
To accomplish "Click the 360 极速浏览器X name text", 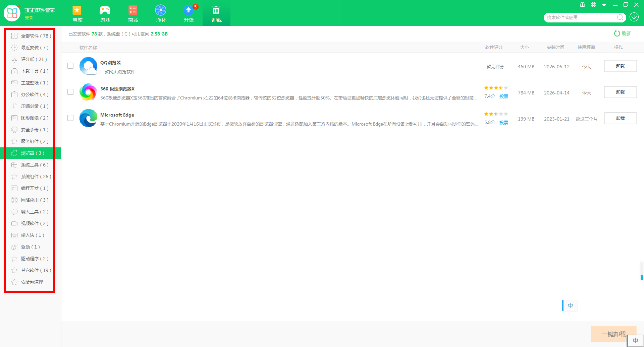I will coord(117,89).
